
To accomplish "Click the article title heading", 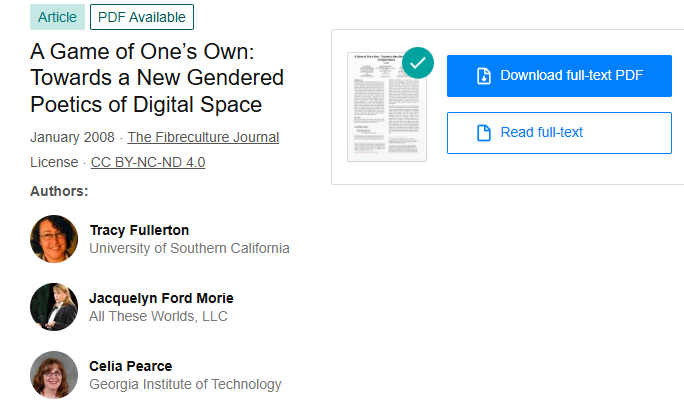I will coord(157,78).
